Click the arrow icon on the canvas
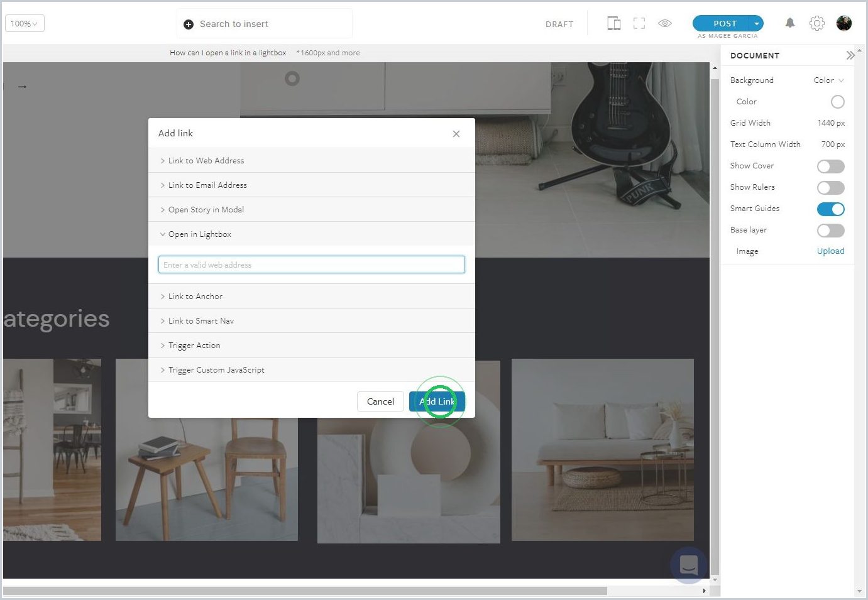The height and width of the screenshot is (600, 868). [x=22, y=87]
